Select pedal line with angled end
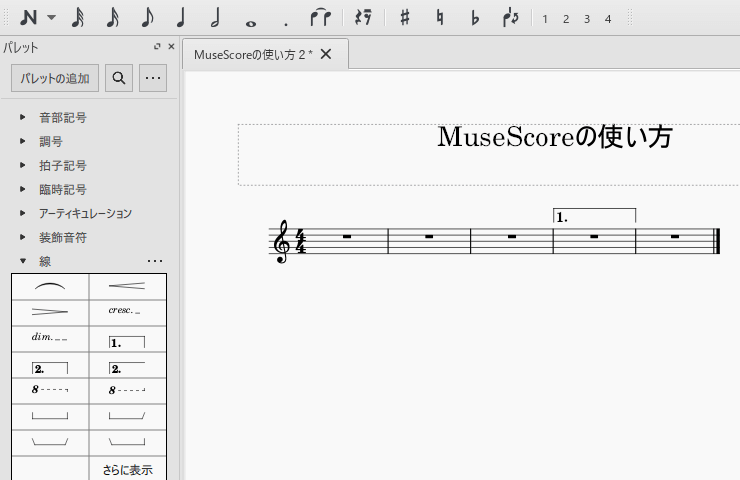Viewport: 740px width, 480px height. point(127,417)
